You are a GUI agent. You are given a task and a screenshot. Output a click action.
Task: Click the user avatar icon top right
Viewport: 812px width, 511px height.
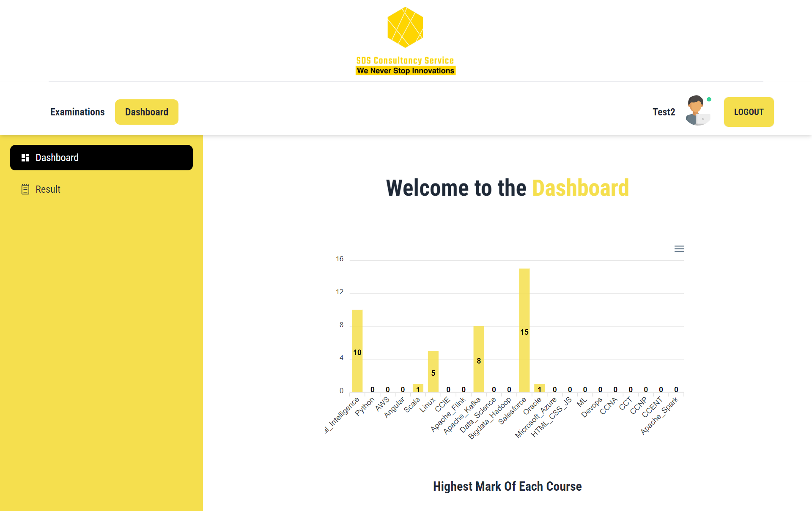coord(698,111)
